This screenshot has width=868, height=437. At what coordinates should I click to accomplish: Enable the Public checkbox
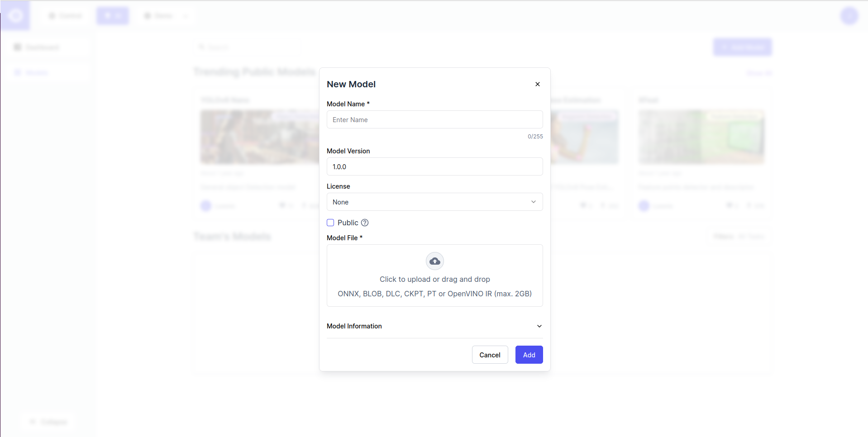tap(330, 223)
